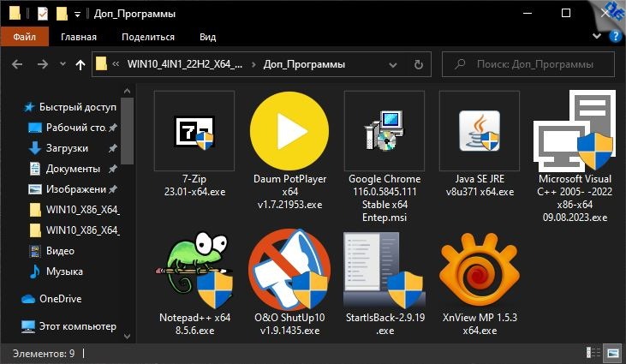The height and width of the screenshot is (364, 626).
Task: Select the Java SE JRE v8u371 icon
Action: (480, 131)
